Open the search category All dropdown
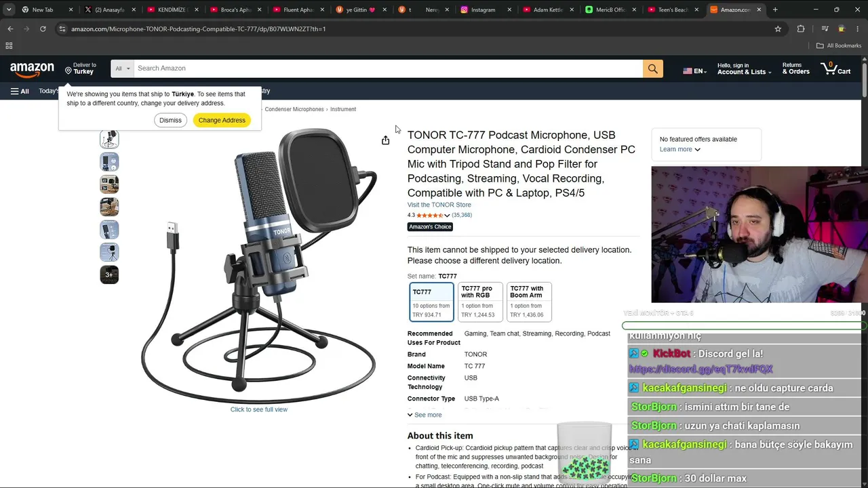This screenshot has width=868, height=488. point(122,68)
